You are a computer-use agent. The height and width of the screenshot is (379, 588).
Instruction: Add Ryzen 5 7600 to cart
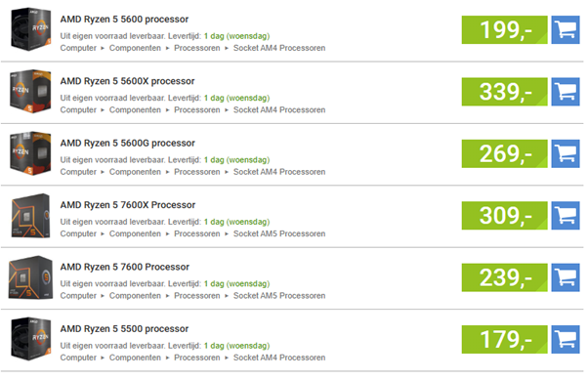point(566,277)
